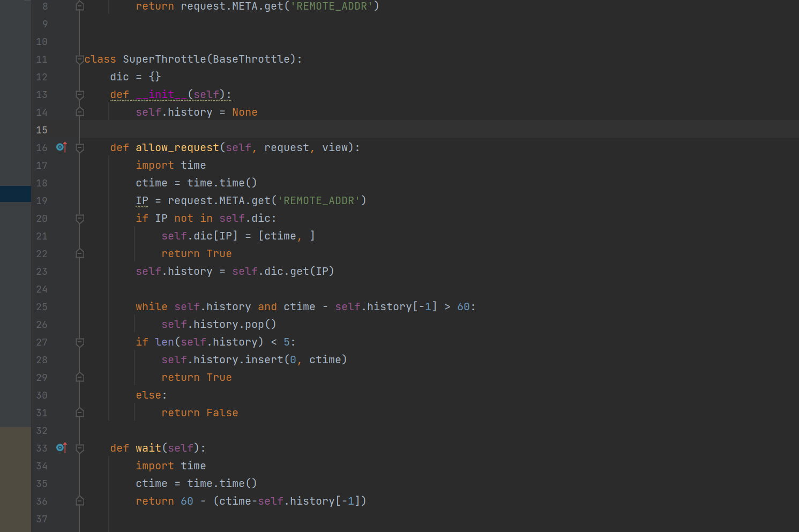Click the None value on line 14
Screen dimensions: 799x532
pos(245,112)
